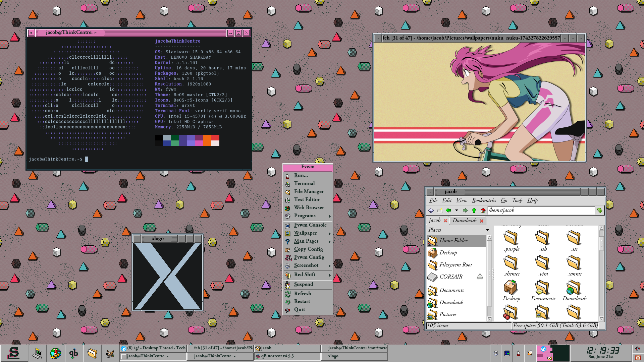Click the file view scrollbar down arrow
The width and height of the screenshot is (644, 362).
tap(601, 319)
